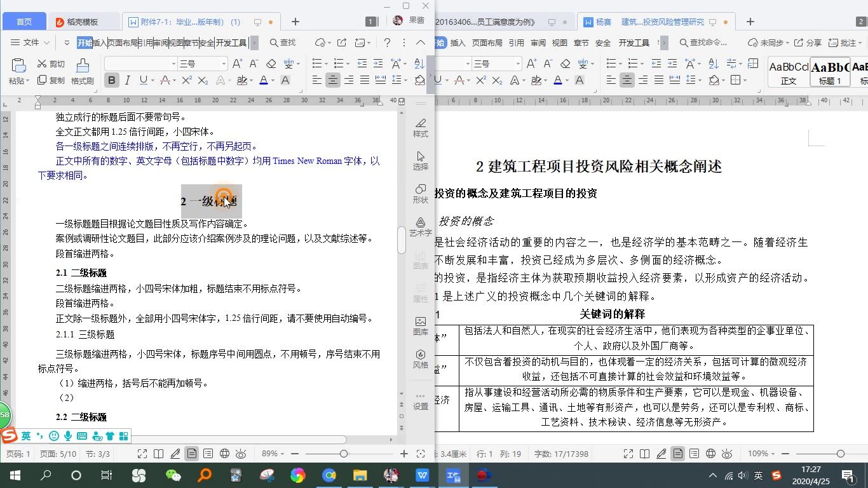Click 批注 comment button

[846, 43]
